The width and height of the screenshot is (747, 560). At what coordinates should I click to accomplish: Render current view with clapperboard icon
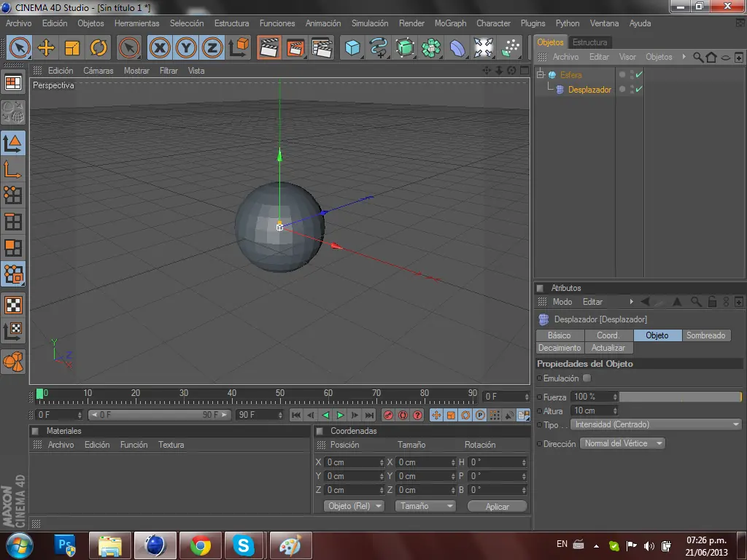[269, 47]
